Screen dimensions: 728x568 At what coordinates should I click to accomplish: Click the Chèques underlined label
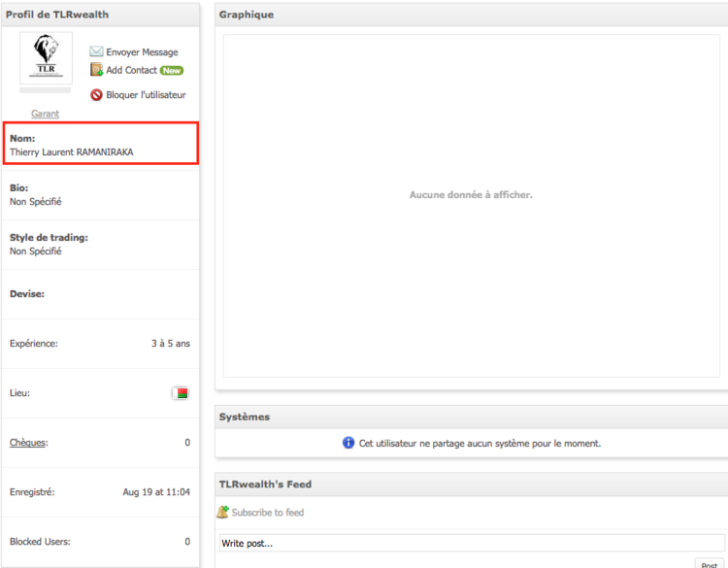click(x=28, y=443)
